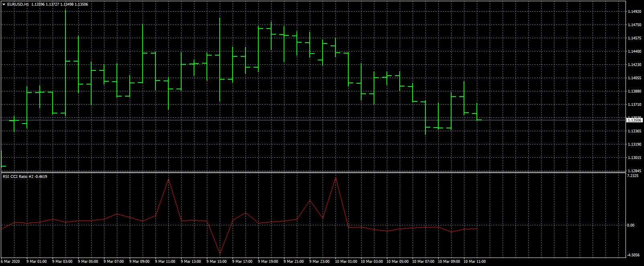Click the 9 Mar 21:00 time label
Screen dimensions: 644x266
(294, 262)
